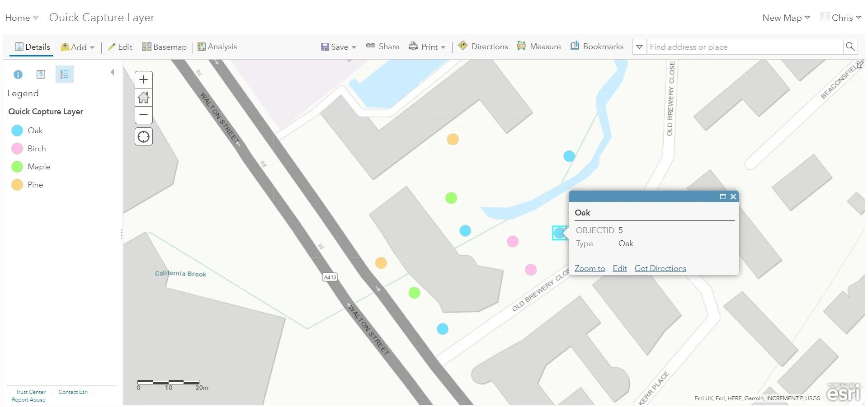The width and height of the screenshot is (868, 407).
Task: Open the Contact Esri link
Action: pyautogui.click(x=73, y=392)
